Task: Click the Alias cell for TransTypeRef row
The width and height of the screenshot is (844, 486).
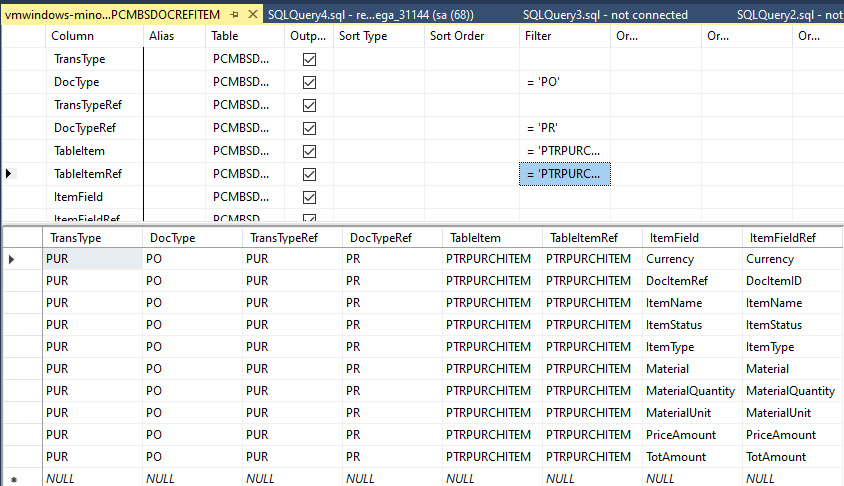Action: [174, 105]
